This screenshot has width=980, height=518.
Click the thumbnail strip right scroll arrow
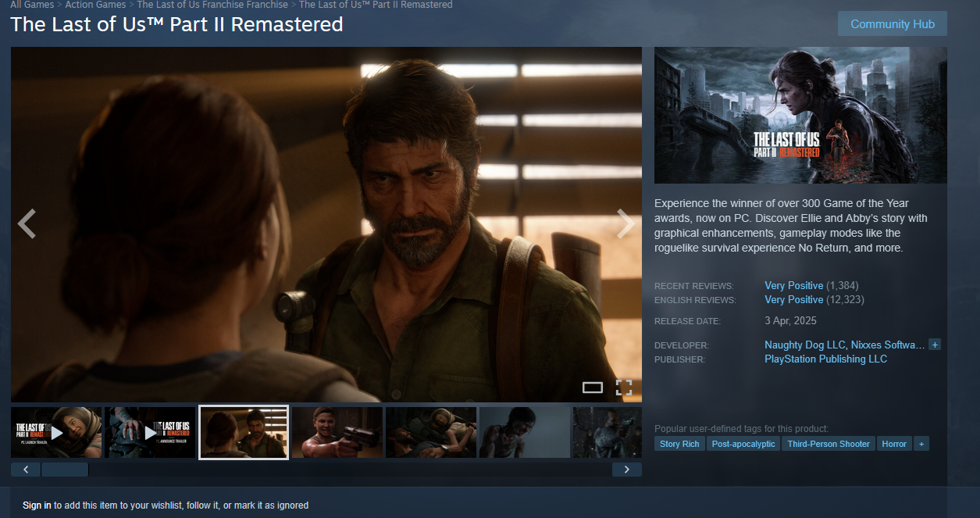[x=627, y=470]
